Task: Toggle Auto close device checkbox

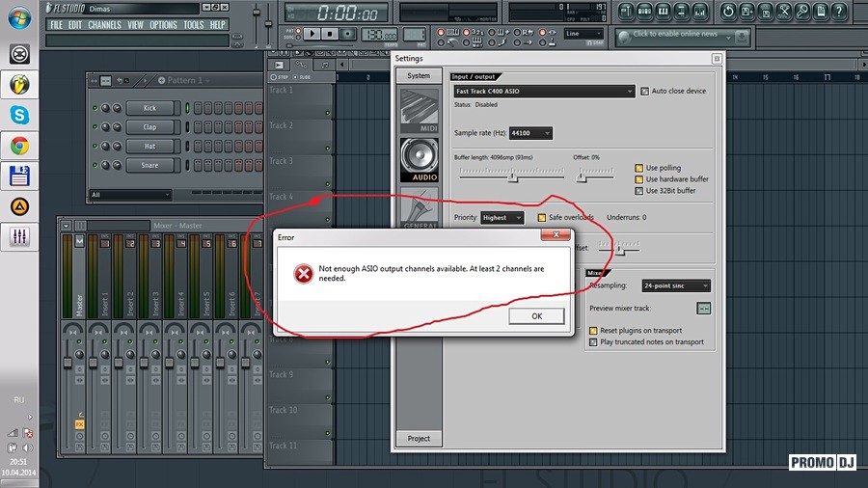Action: tap(645, 92)
